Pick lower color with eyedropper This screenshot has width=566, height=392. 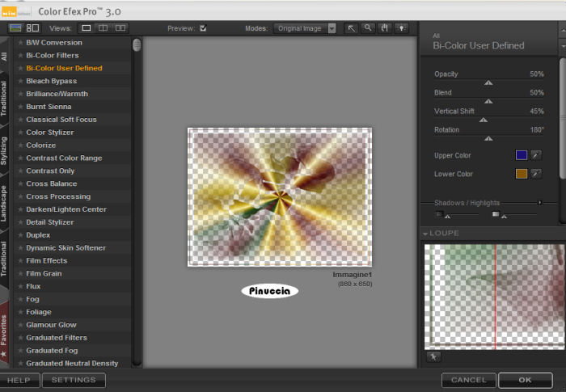[x=535, y=174]
